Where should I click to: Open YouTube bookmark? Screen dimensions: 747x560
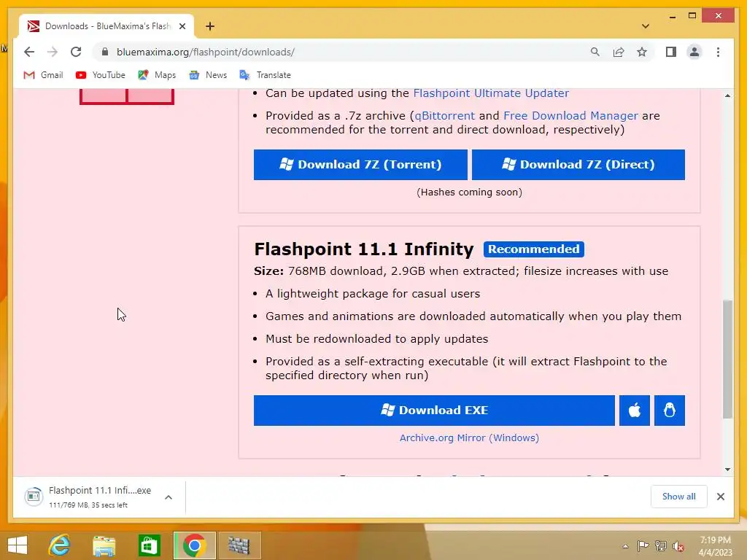point(101,75)
